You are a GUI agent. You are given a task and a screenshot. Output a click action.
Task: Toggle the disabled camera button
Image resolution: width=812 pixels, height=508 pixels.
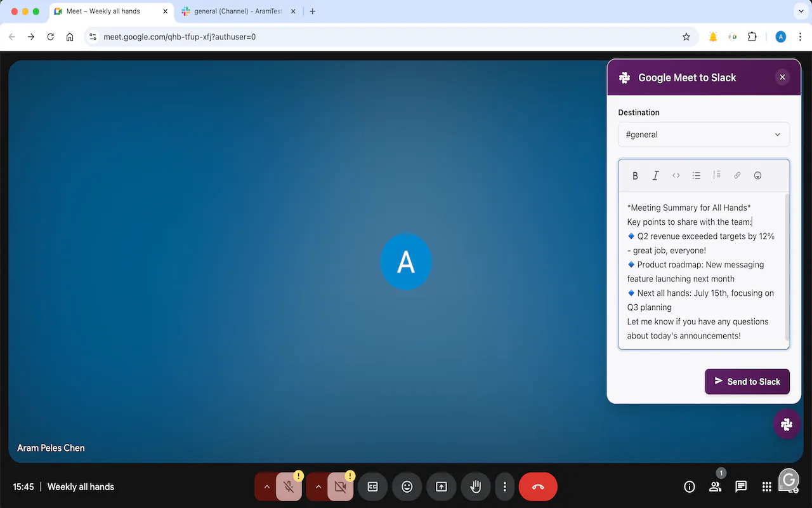click(x=340, y=487)
